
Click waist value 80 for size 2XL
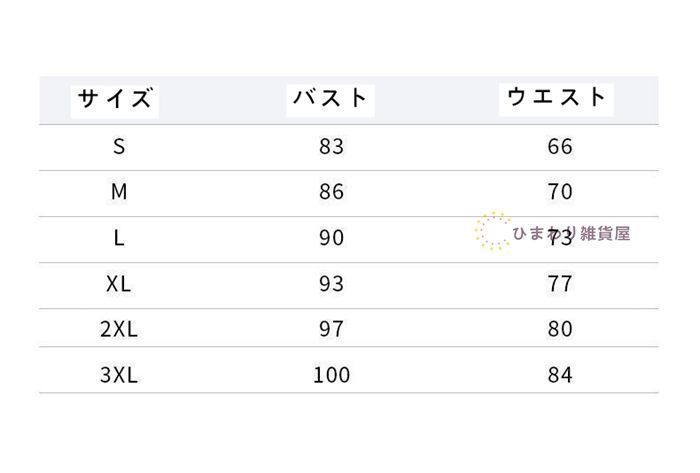pyautogui.click(x=560, y=329)
